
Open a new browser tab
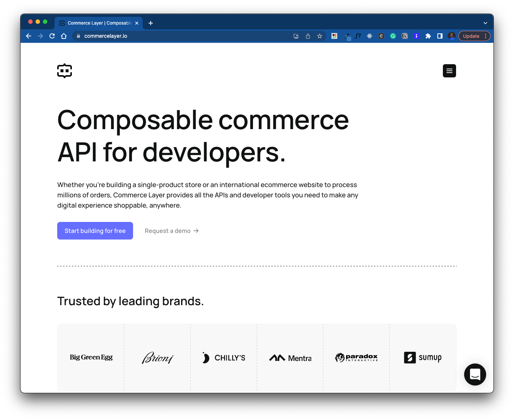click(151, 23)
